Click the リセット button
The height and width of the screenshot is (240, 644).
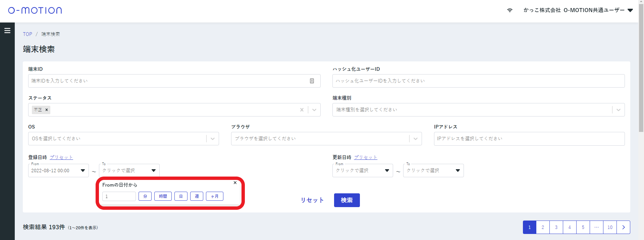pos(312,200)
